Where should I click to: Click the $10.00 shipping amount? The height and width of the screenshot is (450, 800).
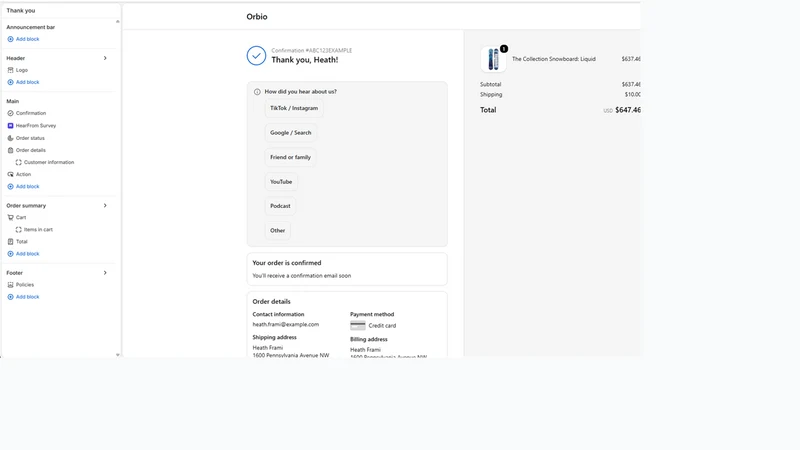(633, 94)
